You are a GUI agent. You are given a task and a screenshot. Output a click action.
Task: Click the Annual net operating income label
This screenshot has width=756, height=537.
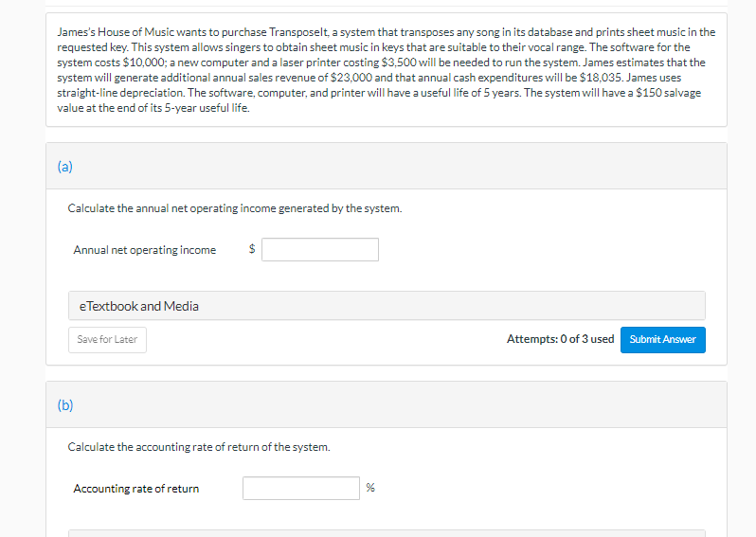144,250
